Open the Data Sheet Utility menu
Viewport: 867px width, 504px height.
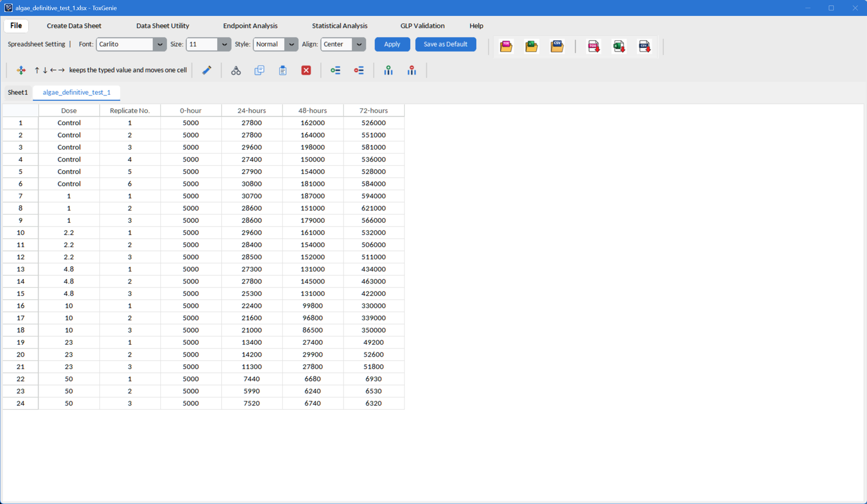(163, 25)
